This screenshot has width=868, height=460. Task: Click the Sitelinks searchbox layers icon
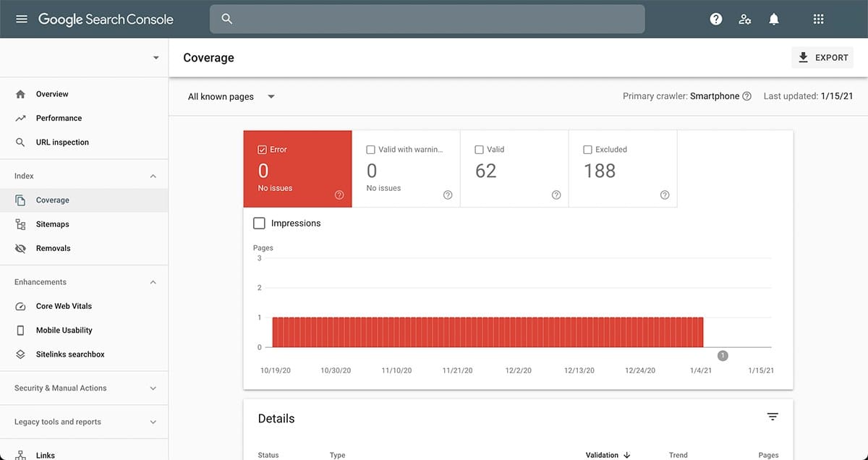point(20,354)
